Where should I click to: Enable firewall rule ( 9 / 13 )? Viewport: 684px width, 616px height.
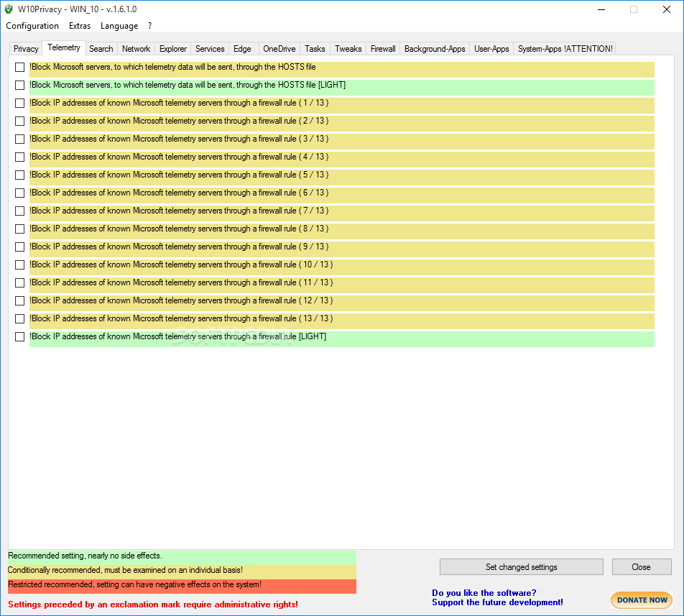coord(19,247)
